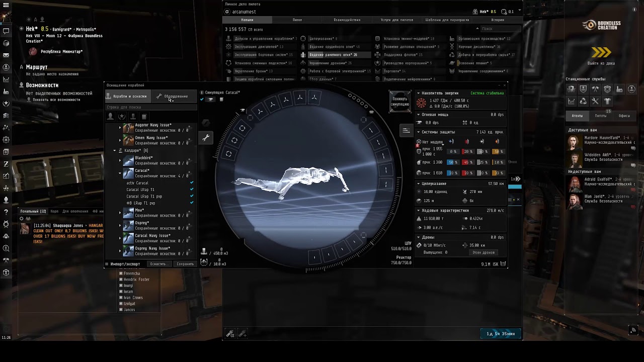The height and width of the screenshot is (362, 644).
Task: Click the ship hull filter icon
Action: [133, 117]
